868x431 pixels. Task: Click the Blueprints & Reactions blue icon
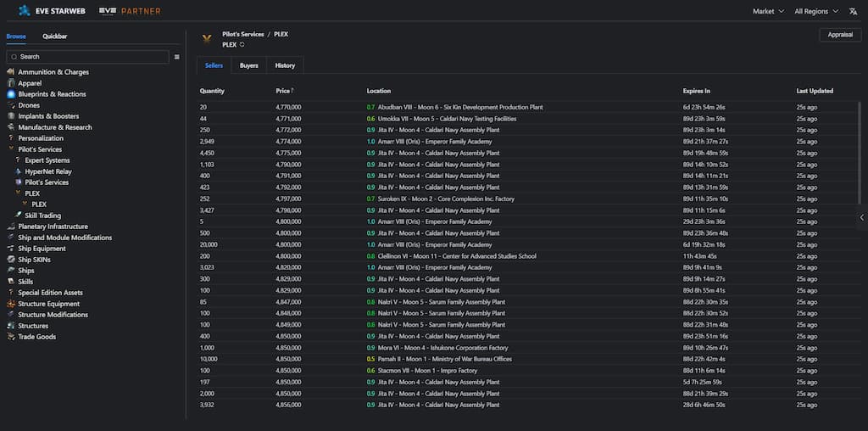10,94
